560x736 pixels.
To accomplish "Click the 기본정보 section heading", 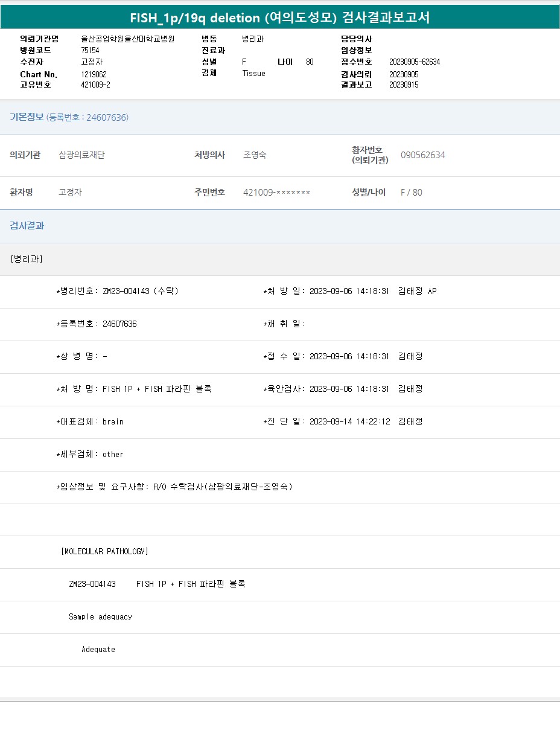I will [x=27, y=117].
